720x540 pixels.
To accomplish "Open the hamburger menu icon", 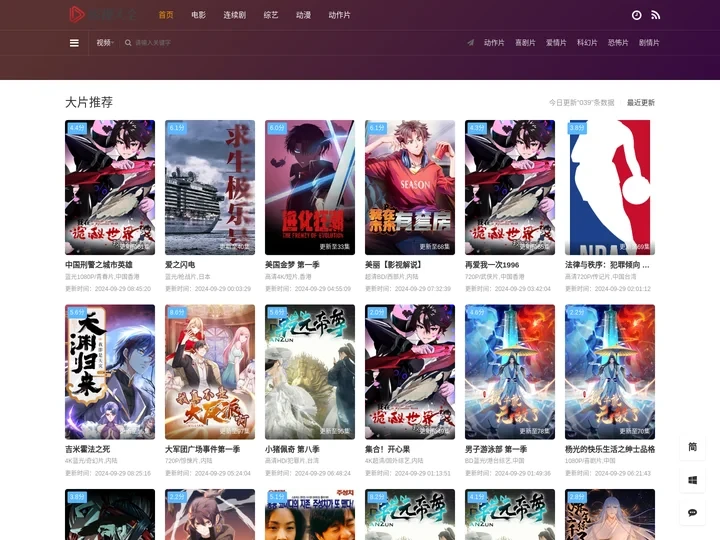I will coord(74,43).
